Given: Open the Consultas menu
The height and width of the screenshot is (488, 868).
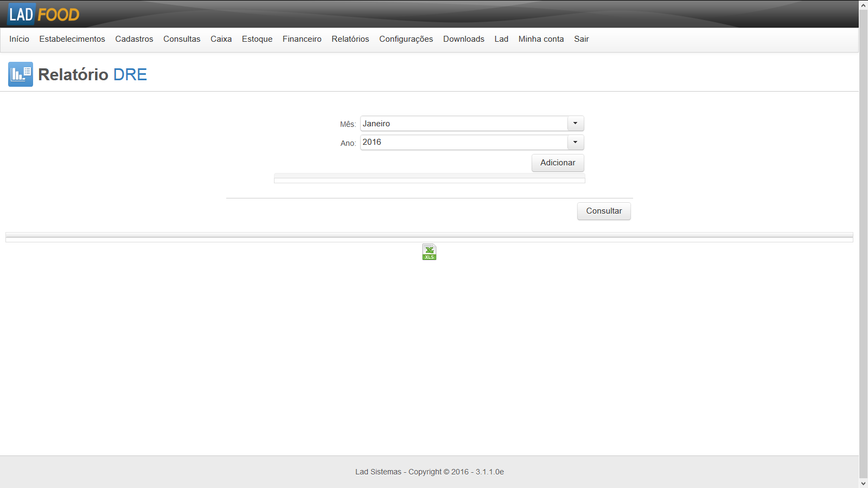Looking at the screenshot, I should point(182,39).
